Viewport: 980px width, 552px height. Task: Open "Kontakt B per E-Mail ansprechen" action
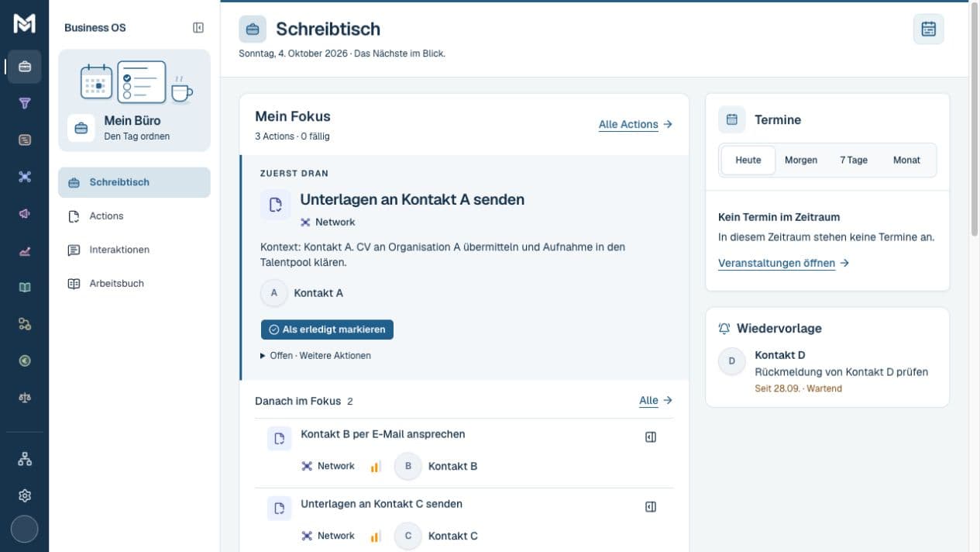pyautogui.click(x=383, y=434)
